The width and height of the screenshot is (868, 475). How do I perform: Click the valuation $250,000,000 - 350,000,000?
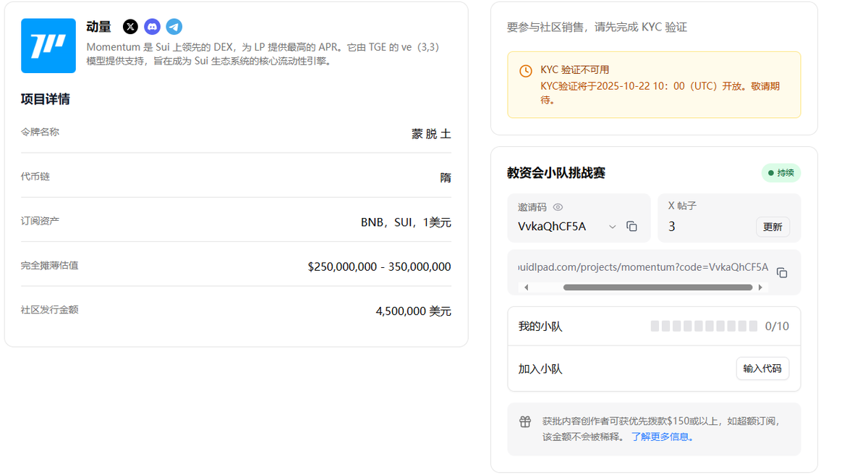pyautogui.click(x=379, y=266)
